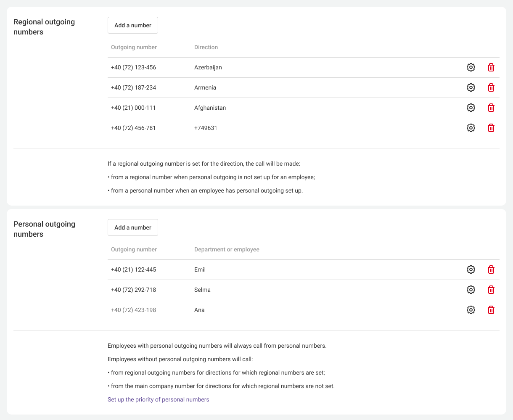Click Add a number under Regional outgoing numbers
Image resolution: width=513 pixels, height=420 pixels.
[132, 25]
